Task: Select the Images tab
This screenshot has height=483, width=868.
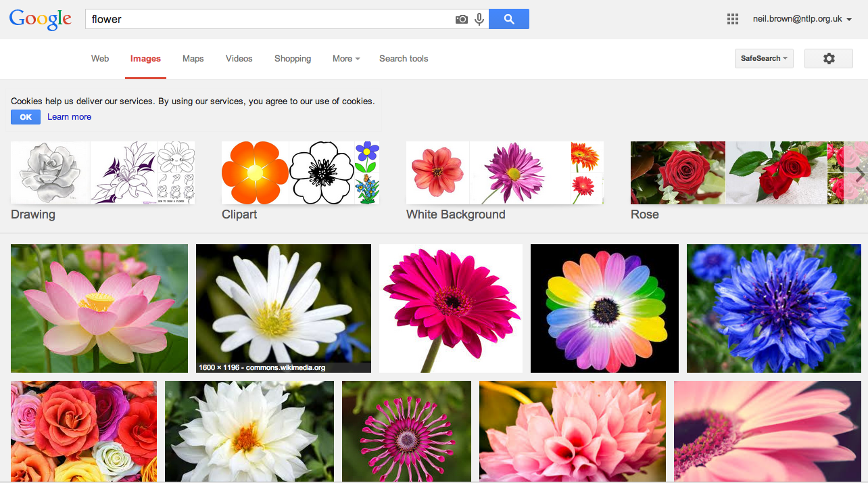Action: pyautogui.click(x=145, y=59)
